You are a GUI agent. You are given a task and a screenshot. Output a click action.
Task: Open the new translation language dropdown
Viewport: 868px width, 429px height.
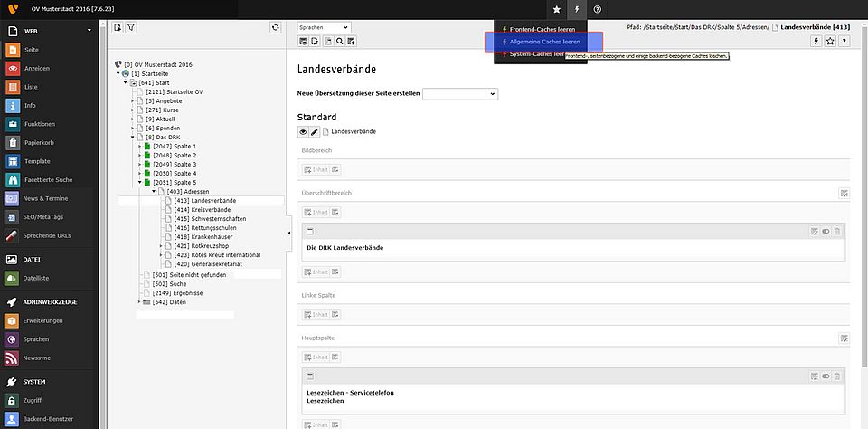pos(460,93)
